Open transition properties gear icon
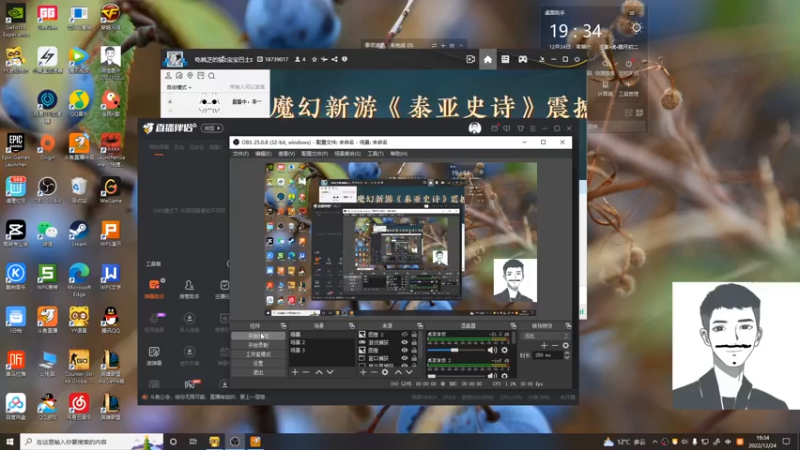Screen dimensions: 800x450 [565, 345]
